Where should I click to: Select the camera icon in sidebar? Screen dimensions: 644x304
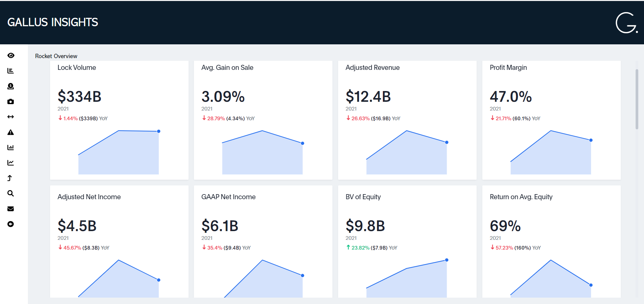click(11, 101)
